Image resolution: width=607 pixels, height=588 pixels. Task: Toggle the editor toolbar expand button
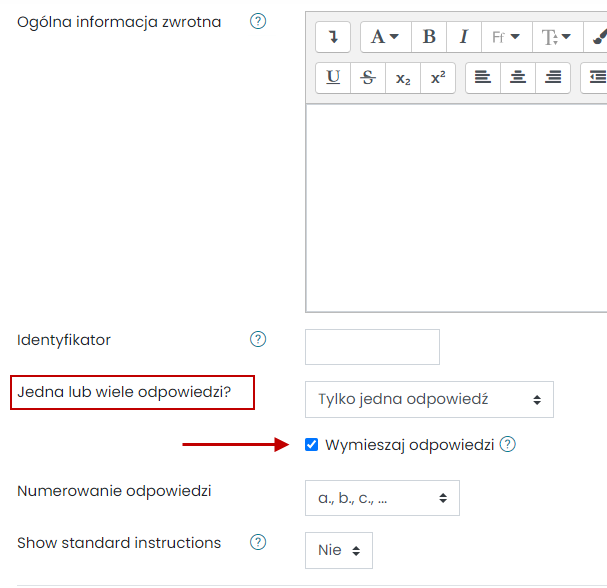tap(333, 37)
